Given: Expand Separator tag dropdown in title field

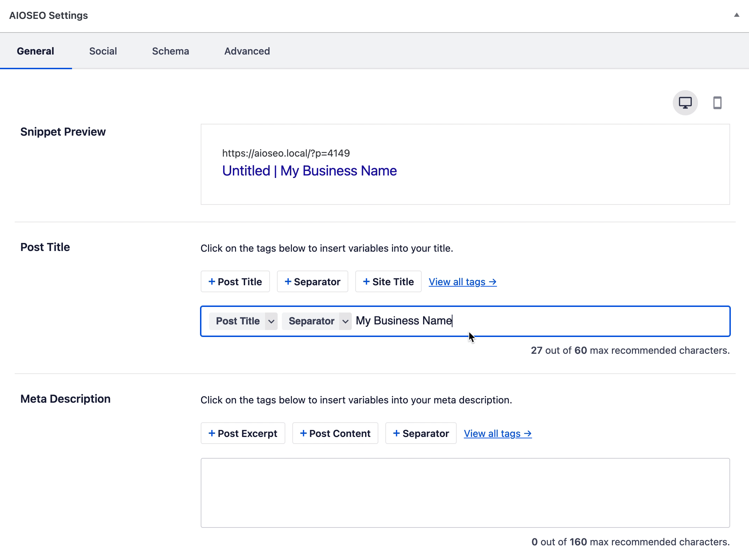Looking at the screenshot, I should (345, 321).
